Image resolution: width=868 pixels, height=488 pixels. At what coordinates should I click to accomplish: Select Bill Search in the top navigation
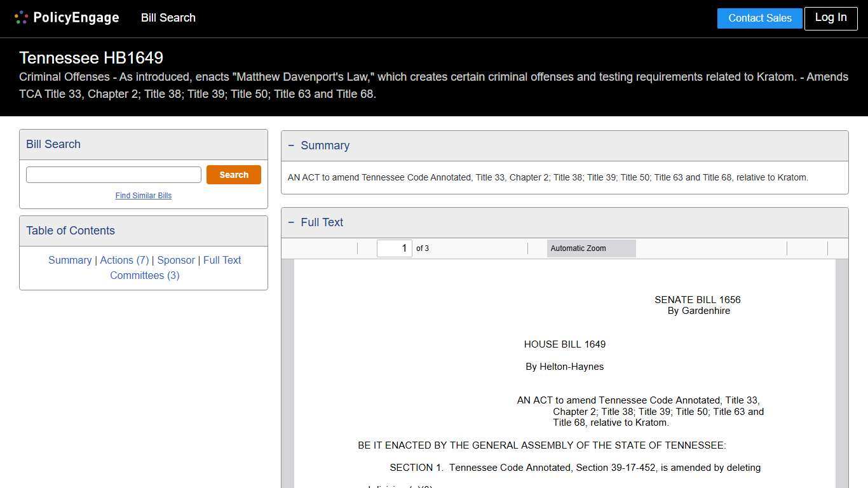pos(168,18)
